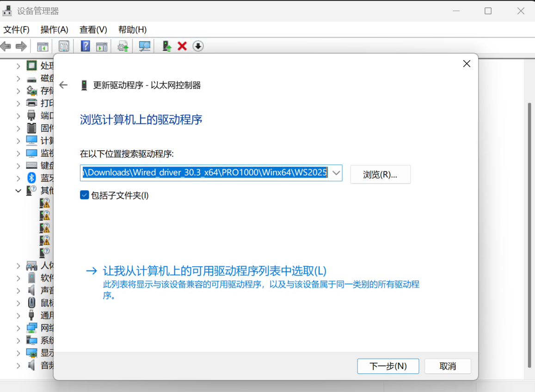Click the 让我从计算机上的可用驱动程序列表中选取(L) link
Viewport: 535px width, 392px height.
click(215, 271)
